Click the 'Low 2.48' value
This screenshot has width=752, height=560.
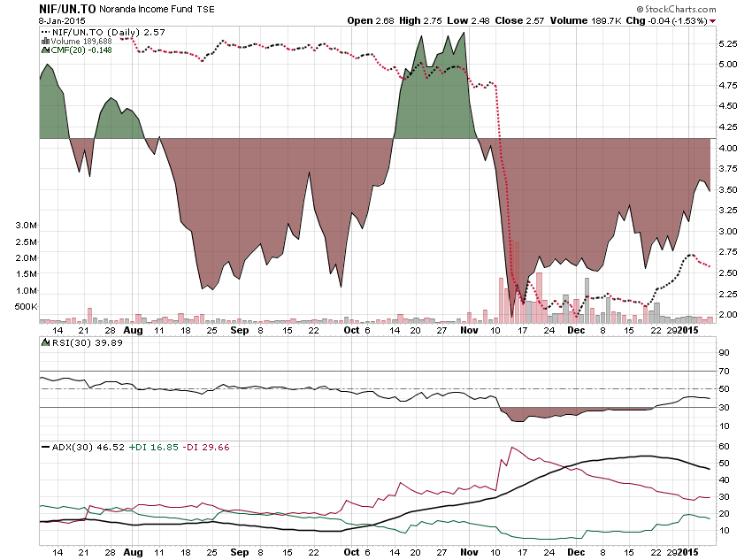pos(468,20)
